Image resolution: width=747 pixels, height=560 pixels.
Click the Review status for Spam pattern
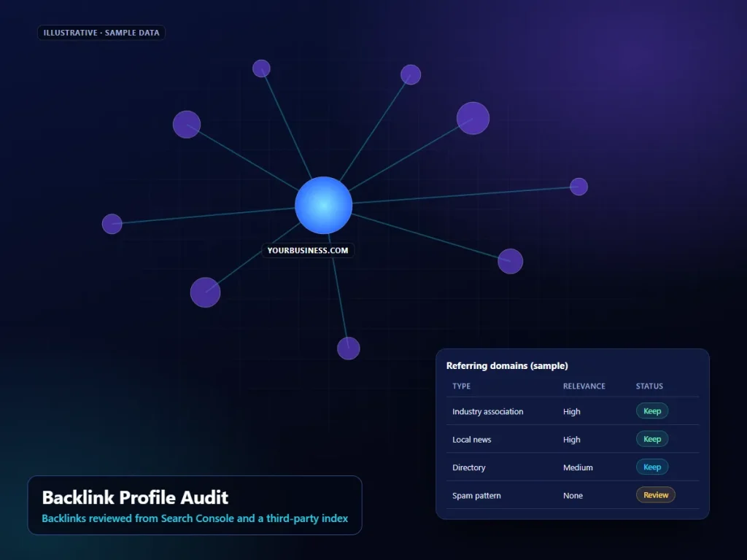point(656,495)
